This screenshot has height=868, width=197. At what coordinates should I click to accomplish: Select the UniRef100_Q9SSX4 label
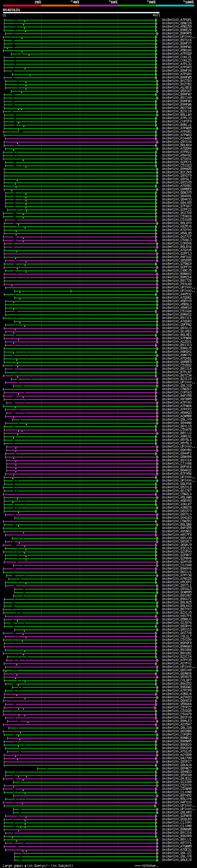point(176,142)
